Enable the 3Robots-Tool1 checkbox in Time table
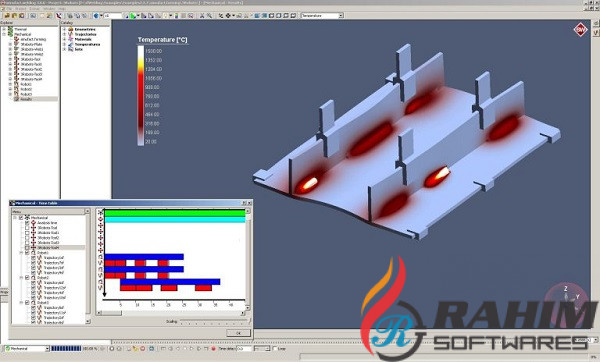The height and width of the screenshot is (362, 600). click(27, 233)
